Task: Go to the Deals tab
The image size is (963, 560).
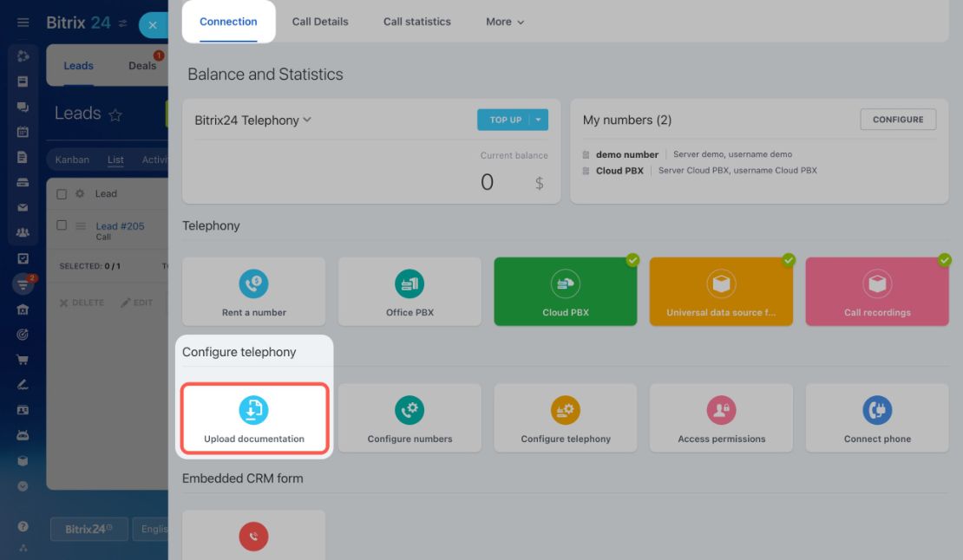Action: point(142,66)
